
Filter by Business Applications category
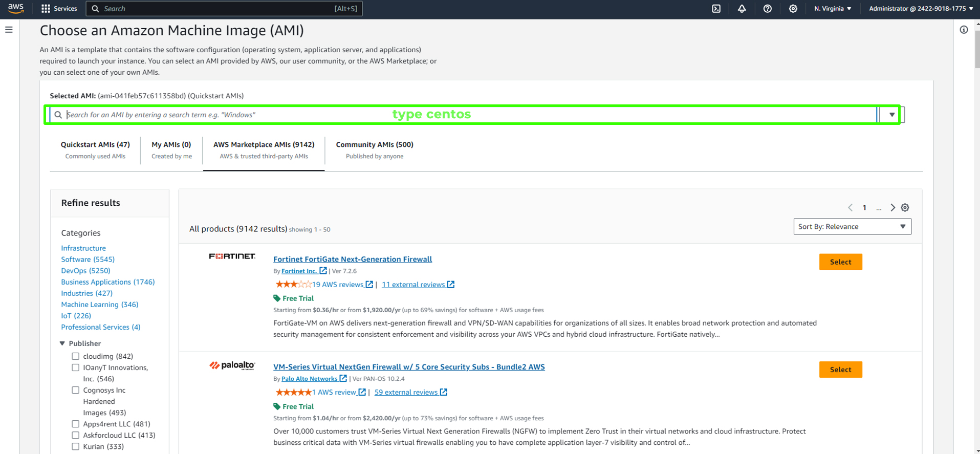[107, 282]
